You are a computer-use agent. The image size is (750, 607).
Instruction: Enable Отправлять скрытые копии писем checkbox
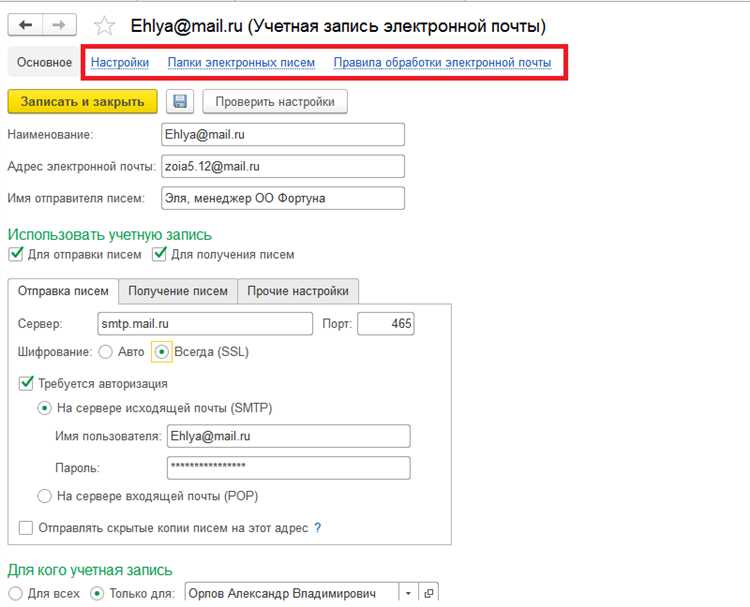26,528
